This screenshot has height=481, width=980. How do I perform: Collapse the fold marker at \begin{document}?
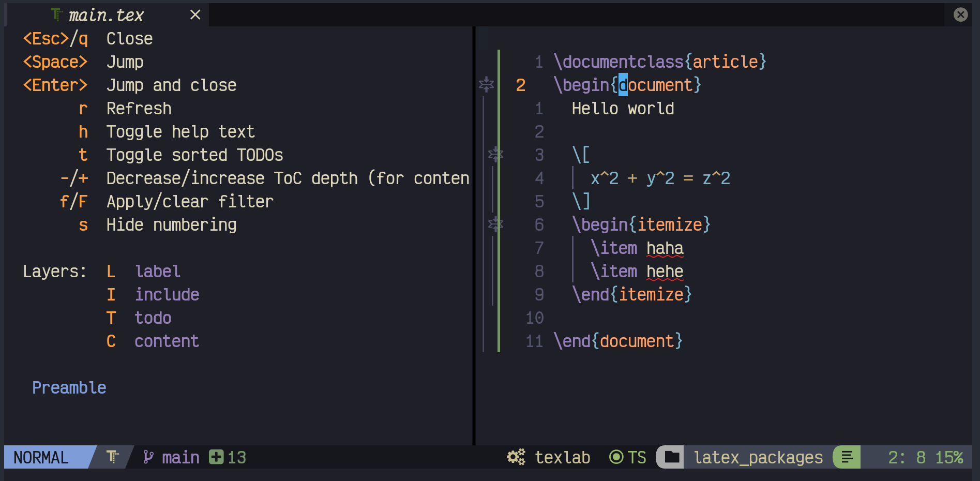[x=486, y=84]
